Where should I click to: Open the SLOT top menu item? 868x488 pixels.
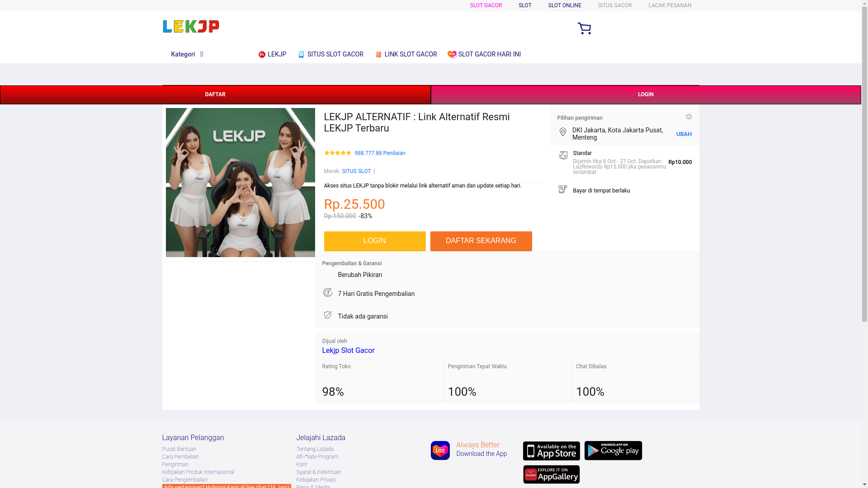pos(525,5)
